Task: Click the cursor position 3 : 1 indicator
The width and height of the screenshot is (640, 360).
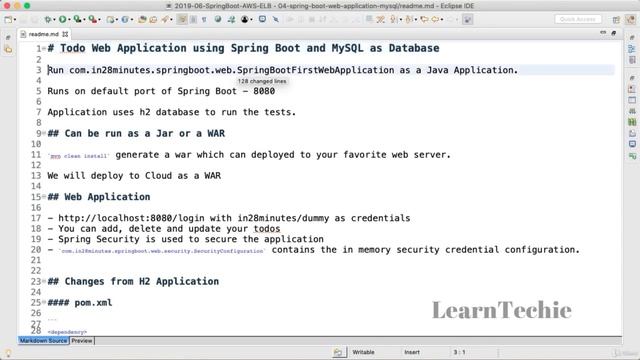Action: (x=459, y=352)
